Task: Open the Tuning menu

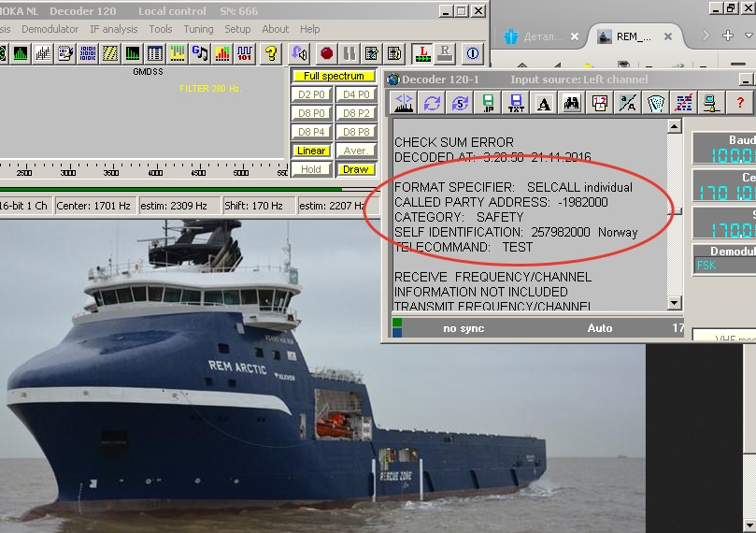Action: tap(198, 29)
